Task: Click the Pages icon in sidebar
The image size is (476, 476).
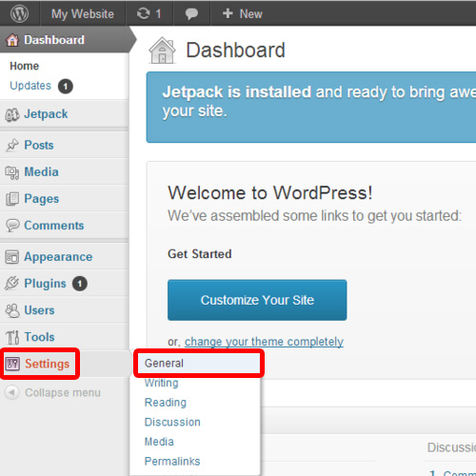Action: tap(12, 199)
